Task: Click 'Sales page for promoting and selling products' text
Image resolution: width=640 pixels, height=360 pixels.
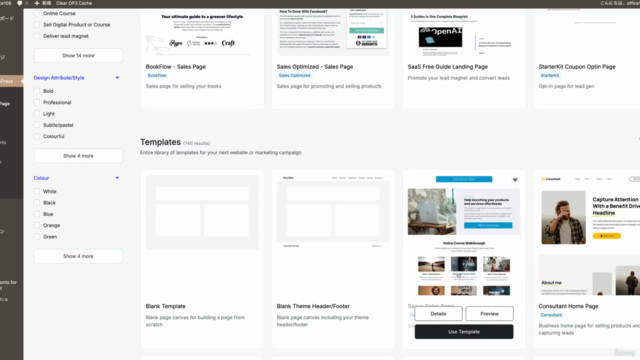Action: [x=329, y=86]
